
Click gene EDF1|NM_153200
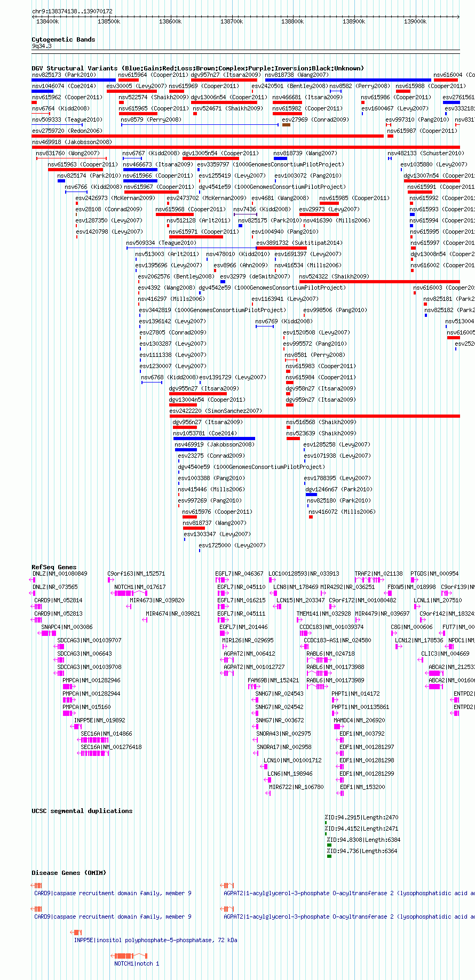[x=362, y=787]
